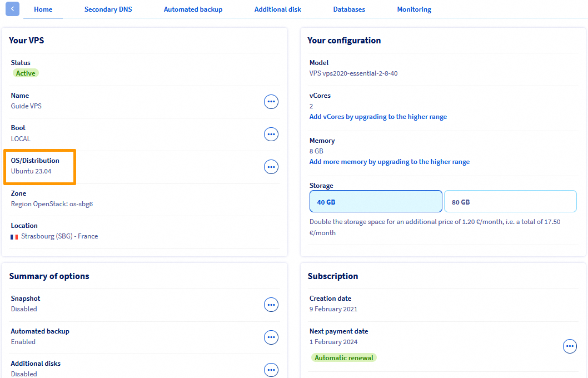
Task: Open the Monitoring tab
Action: [x=414, y=9]
